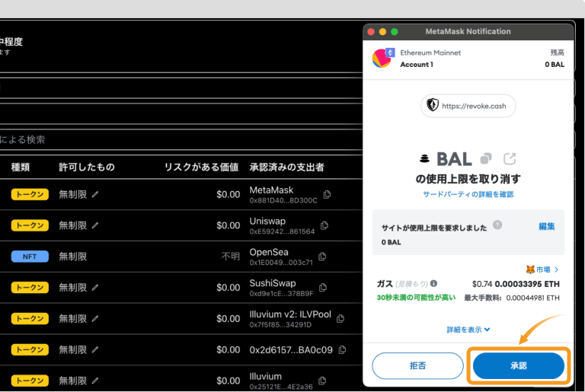The height and width of the screenshot is (392, 585).
Task: Reject the request with the 拒否 button
Action: coord(417,366)
